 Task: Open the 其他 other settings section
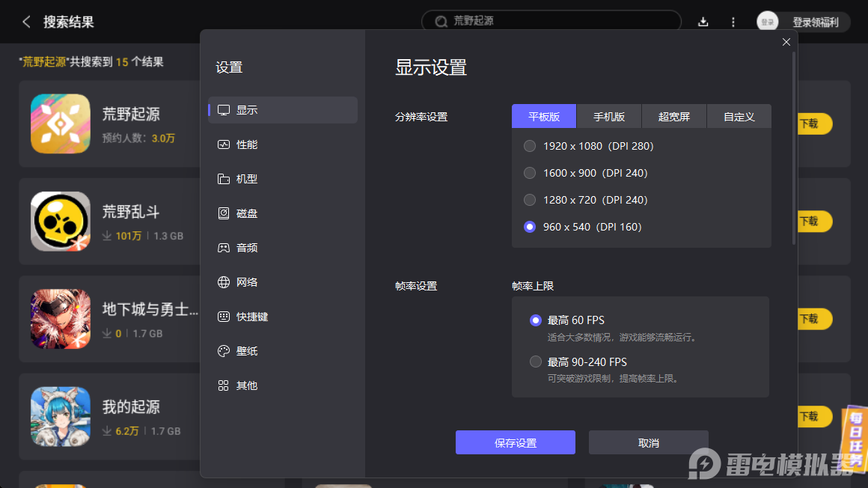coord(283,385)
